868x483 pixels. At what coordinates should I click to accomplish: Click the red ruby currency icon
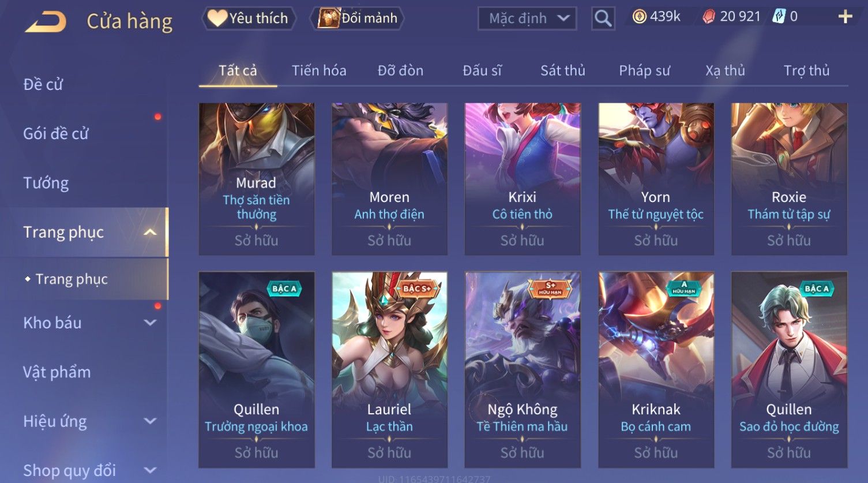click(709, 17)
